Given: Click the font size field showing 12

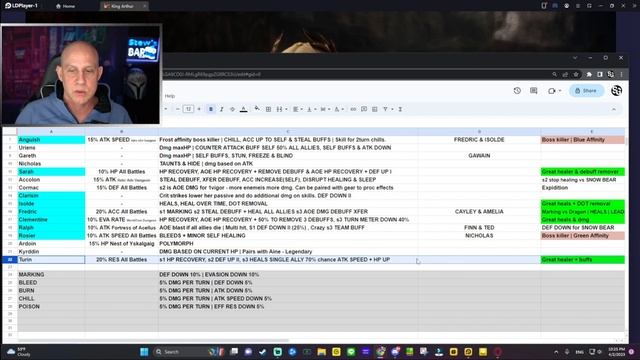Looking at the screenshot, I should tap(188, 109).
